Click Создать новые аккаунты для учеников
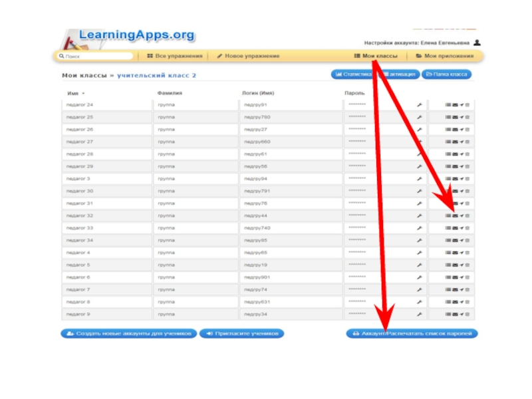 coord(129,333)
